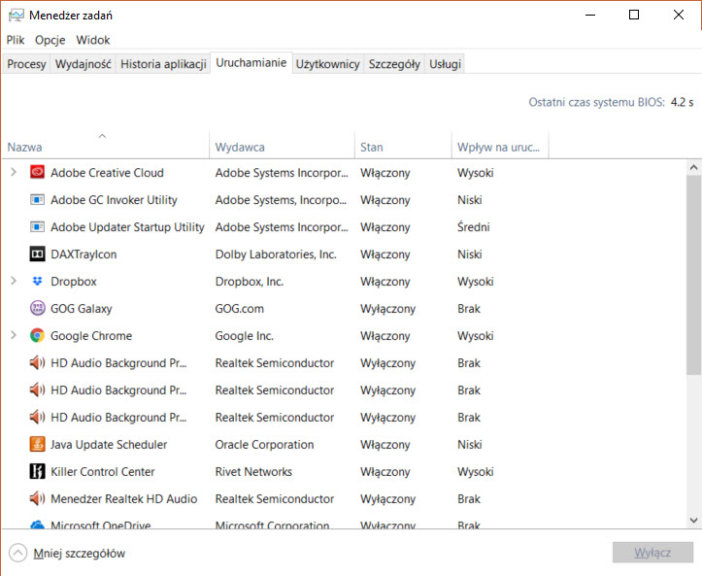Image resolution: width=702 pixels, height=576 pixels.
Task: Click the Menedżer Realtek HD Audio speaker icon
Action: pos(37,499)
